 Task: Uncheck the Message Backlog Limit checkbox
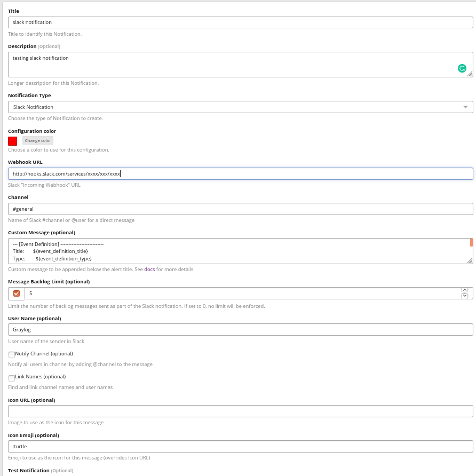17,293
